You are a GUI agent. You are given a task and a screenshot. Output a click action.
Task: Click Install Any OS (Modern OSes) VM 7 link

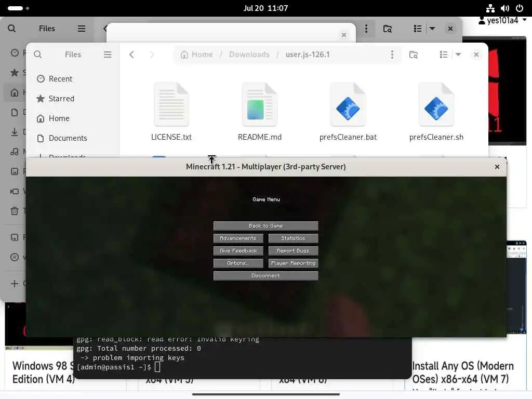(463, 372)
